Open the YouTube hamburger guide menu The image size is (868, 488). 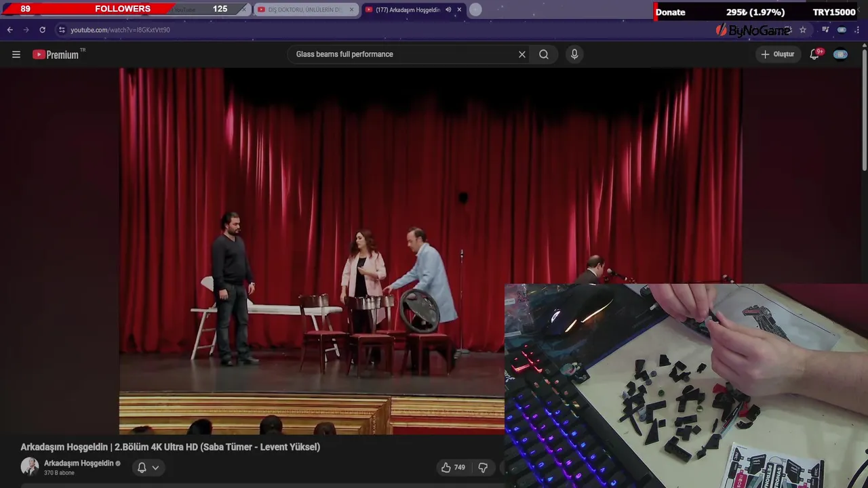click(x=16, y=54)
